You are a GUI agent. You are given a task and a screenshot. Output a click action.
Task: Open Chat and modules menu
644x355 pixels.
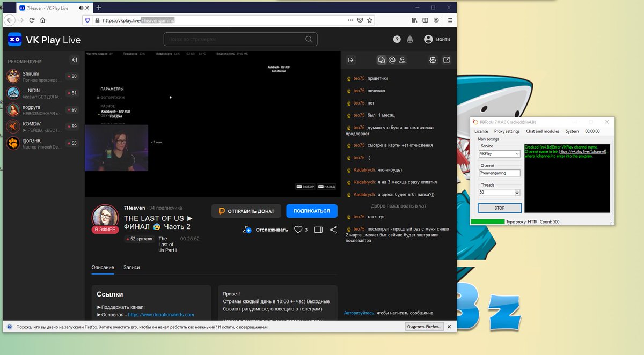[543, 131]
